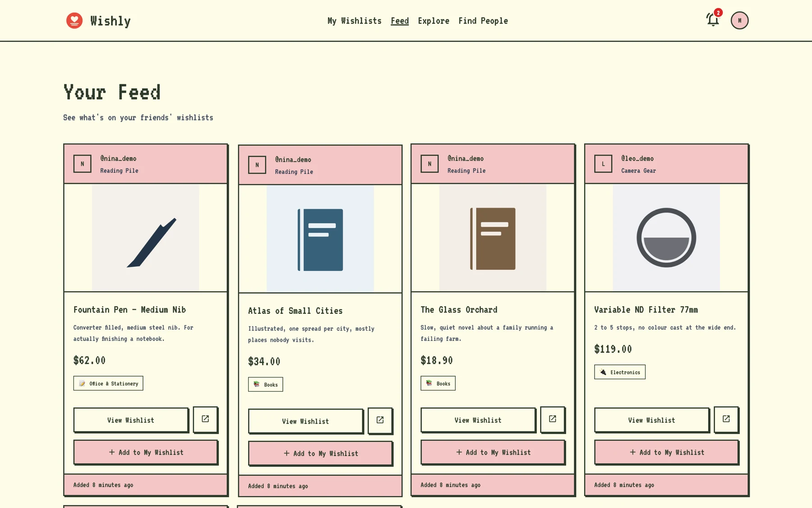812x508 pixels.
Task: Click the Wishly heart logo icon
Action: (x=74, y=20)
